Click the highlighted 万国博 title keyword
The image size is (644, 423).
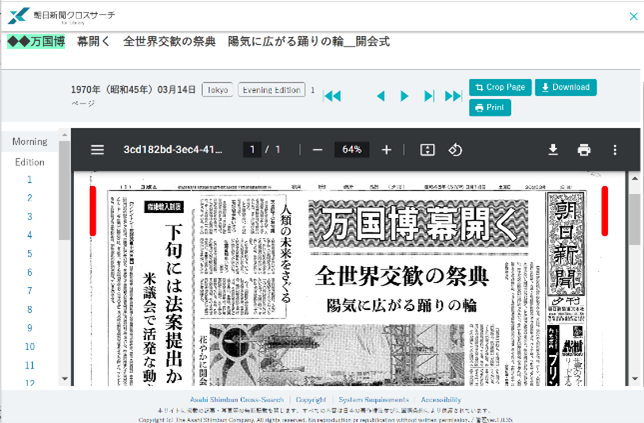[36, 41]
